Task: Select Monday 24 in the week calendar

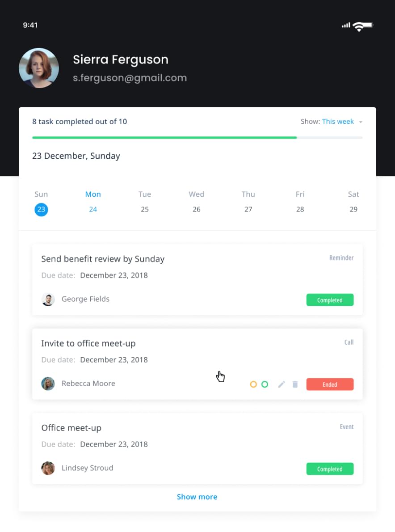Action: pos(93,209)
